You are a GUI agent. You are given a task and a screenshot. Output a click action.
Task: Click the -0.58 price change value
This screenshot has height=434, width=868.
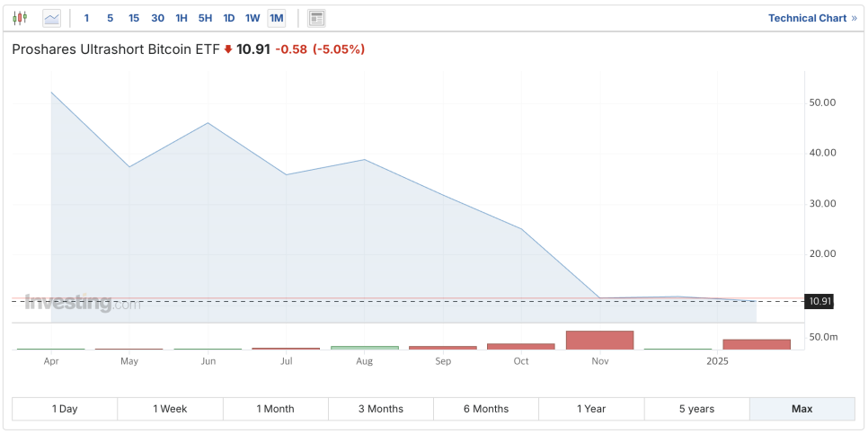click(x=291, y=49)
